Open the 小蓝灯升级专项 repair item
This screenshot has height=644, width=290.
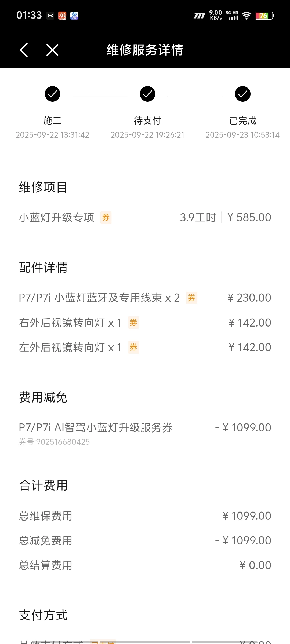(x=57, y=217)
